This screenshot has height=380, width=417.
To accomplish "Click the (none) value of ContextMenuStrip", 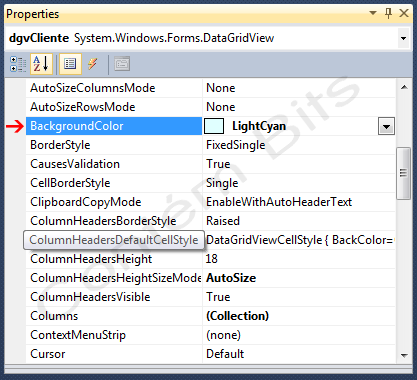I will pyautogui.click(x=223, y=335).
